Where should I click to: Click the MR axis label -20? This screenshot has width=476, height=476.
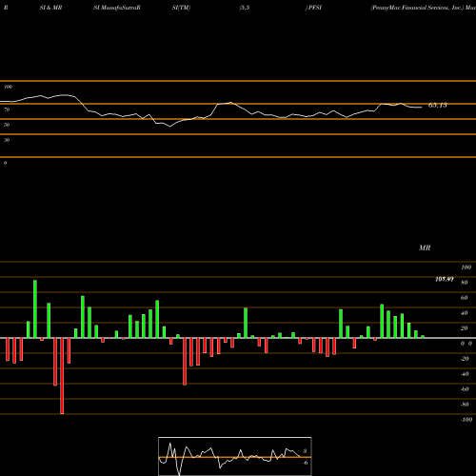coord(465,359)
